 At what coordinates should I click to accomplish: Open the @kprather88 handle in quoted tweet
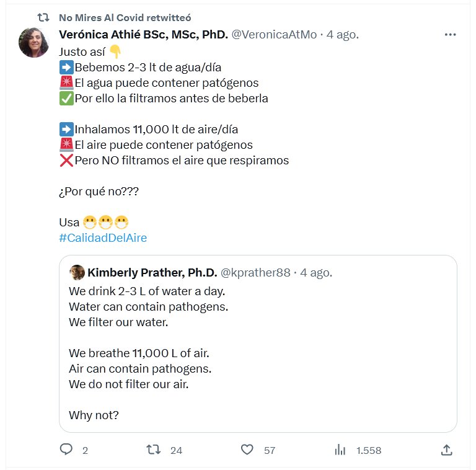[x=255, y=272]
